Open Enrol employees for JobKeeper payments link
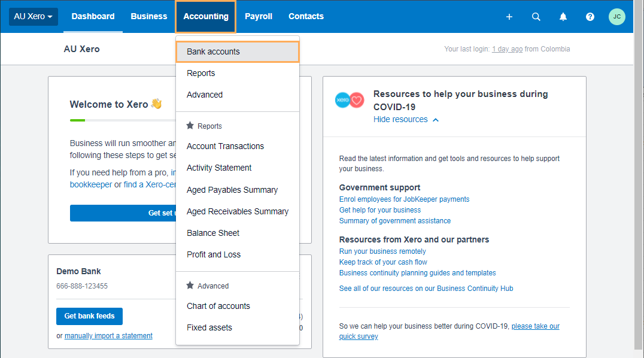This screenshot has width=644, height=358. [x=404, y=199]
